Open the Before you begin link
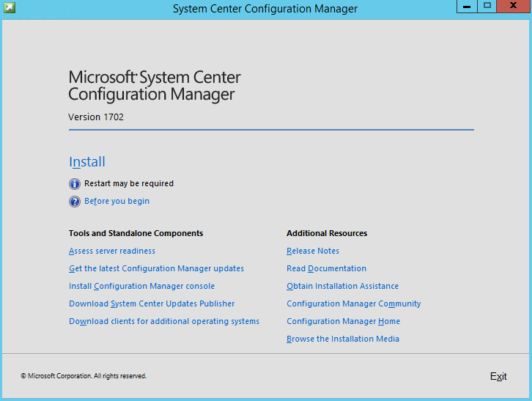This screenshot has width=532, height=401. pos(117,201)
